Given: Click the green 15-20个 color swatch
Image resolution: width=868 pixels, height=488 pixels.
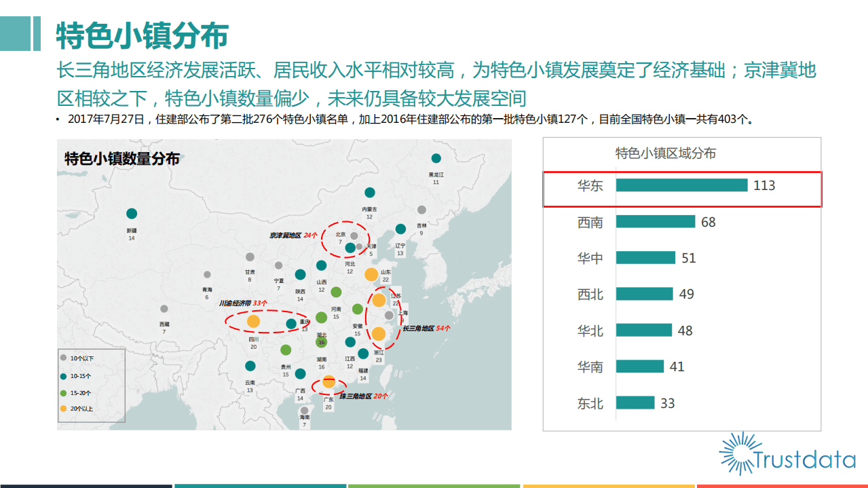Looking at the screenshot, I should point(63,392).
